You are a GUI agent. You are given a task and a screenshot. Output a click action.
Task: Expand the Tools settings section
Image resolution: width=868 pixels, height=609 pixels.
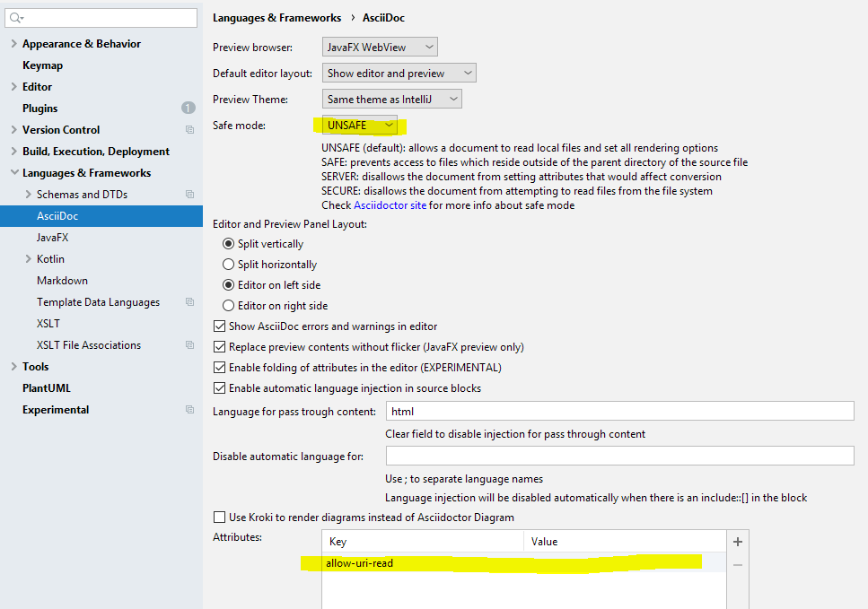(x=13, y=367)
